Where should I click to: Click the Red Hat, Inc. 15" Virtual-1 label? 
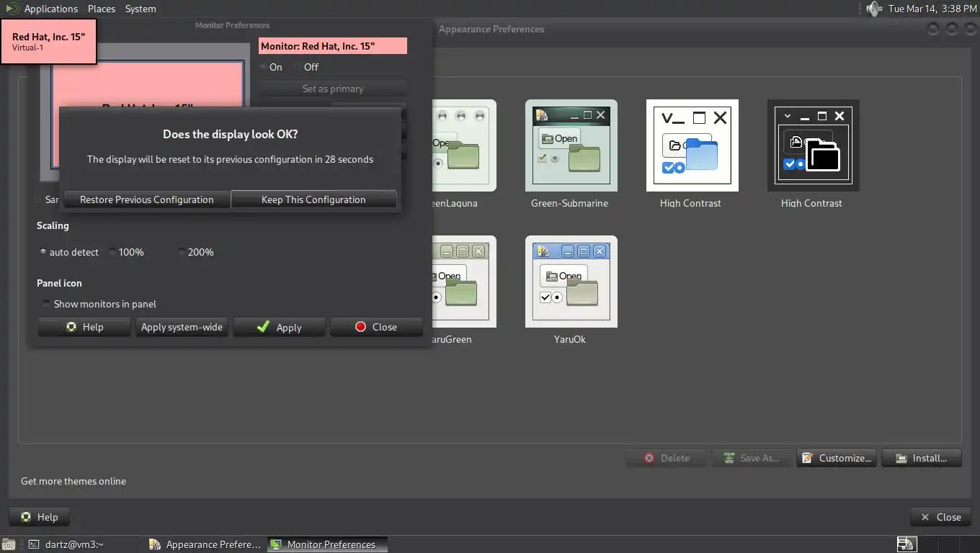pos(48,41)
